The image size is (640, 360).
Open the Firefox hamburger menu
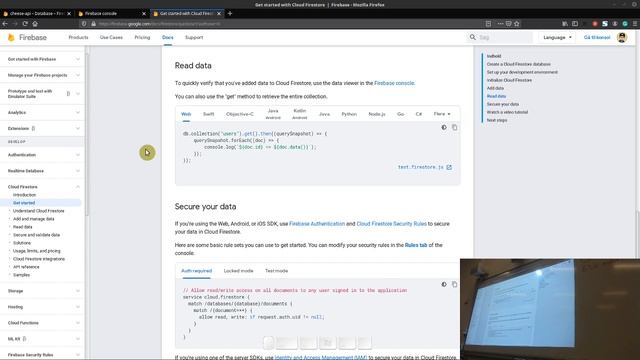(x=635, y=24)
